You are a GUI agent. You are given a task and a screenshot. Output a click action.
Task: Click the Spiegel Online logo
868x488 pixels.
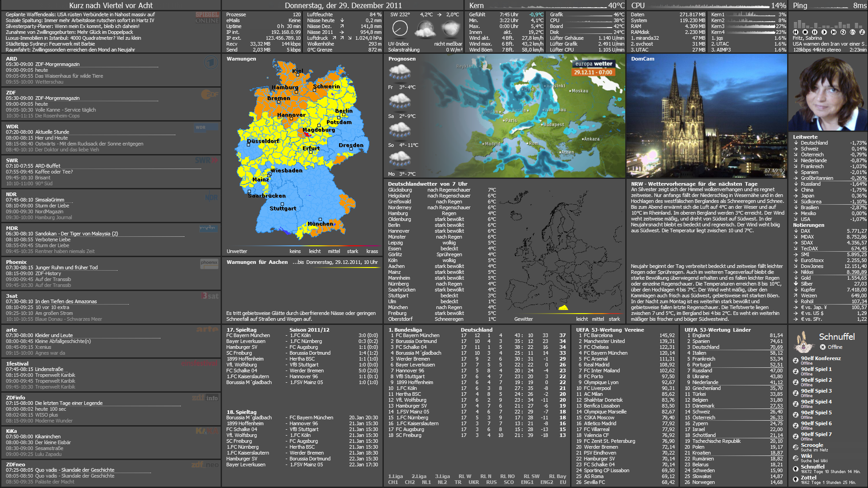[x=207, y=18]
